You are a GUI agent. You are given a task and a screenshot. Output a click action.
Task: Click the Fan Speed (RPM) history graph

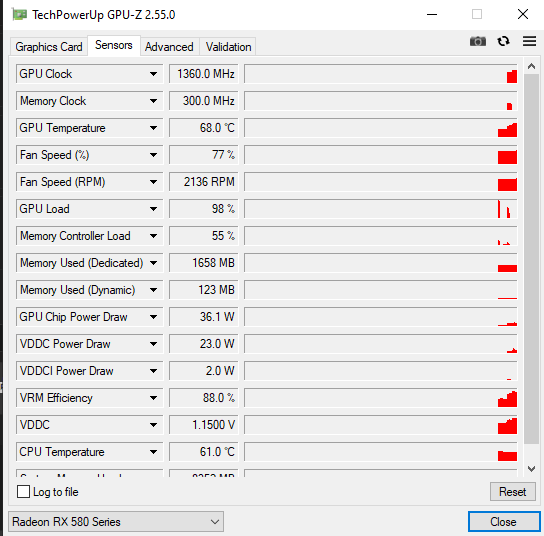pos(381,182)
